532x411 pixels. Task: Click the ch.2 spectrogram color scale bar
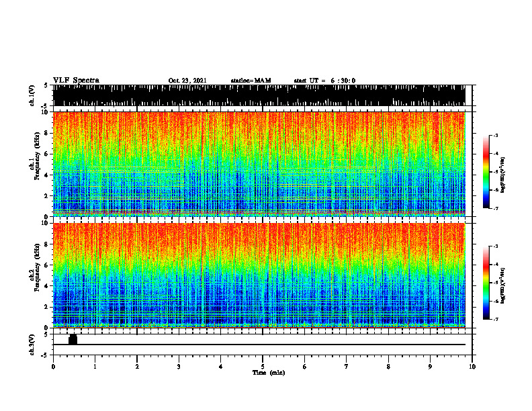click(486, 283)
